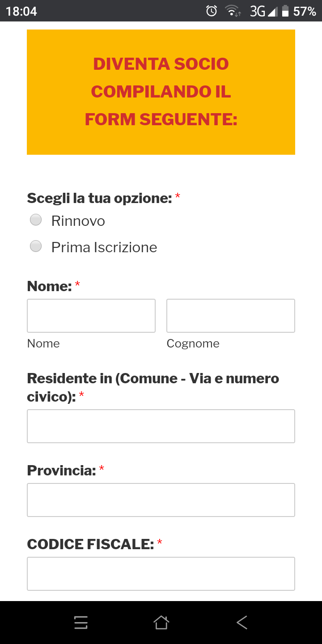Tap the Android home icon

point(161,623)
